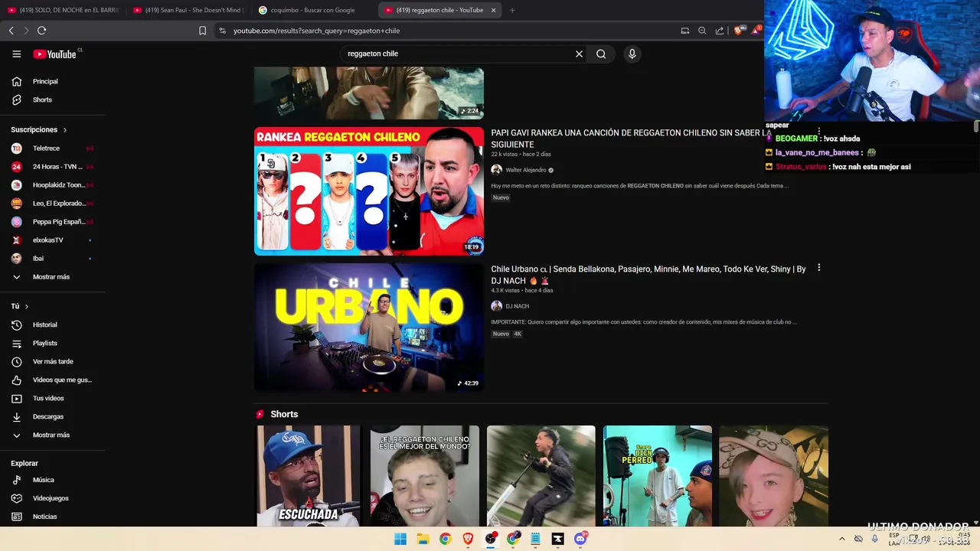Open the scooter rider short
This screenshot has height=551, width=980.
(541, 476)
